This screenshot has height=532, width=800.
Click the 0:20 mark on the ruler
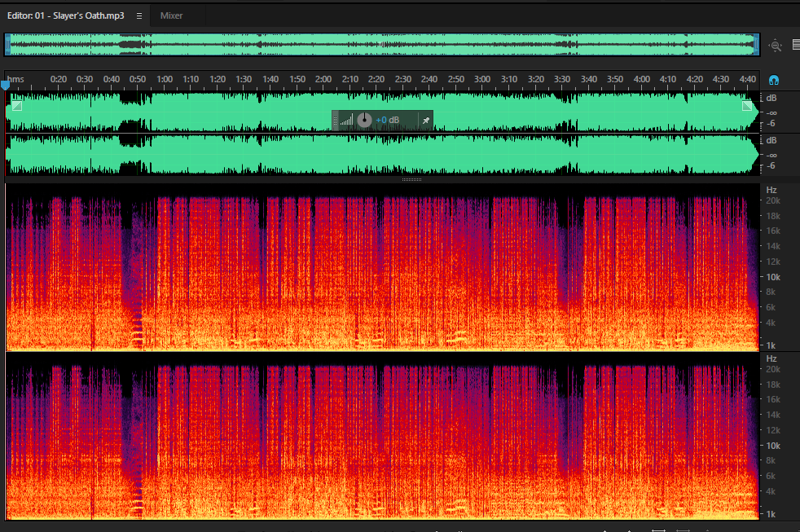point(58,79)
